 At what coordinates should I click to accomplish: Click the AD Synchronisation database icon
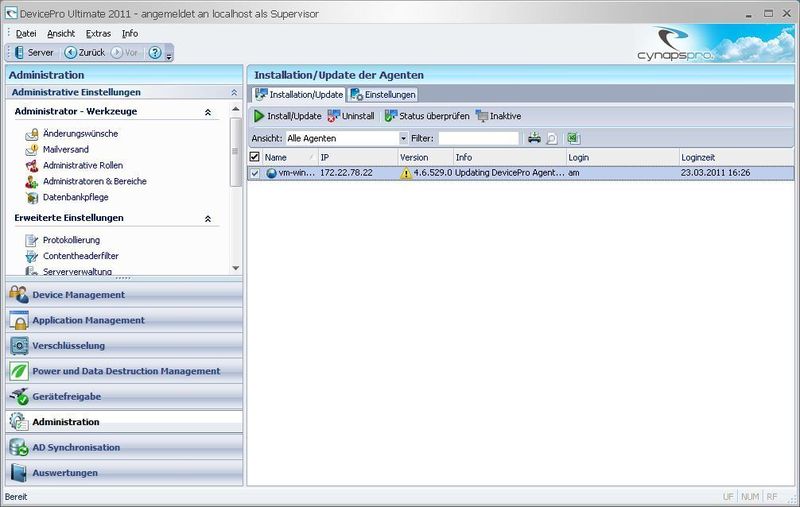pos(19,447)
